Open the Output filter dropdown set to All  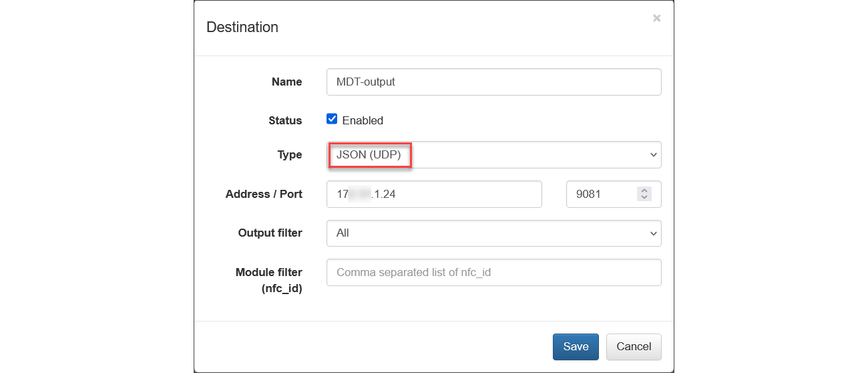pyautogui.click(x=493, y=233)
